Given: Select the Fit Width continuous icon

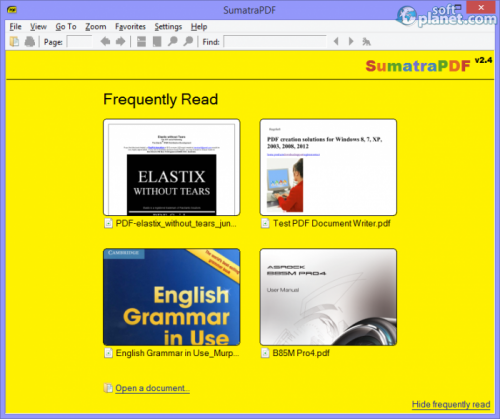Looking at the screenshot, I should (x=141, y=42).
